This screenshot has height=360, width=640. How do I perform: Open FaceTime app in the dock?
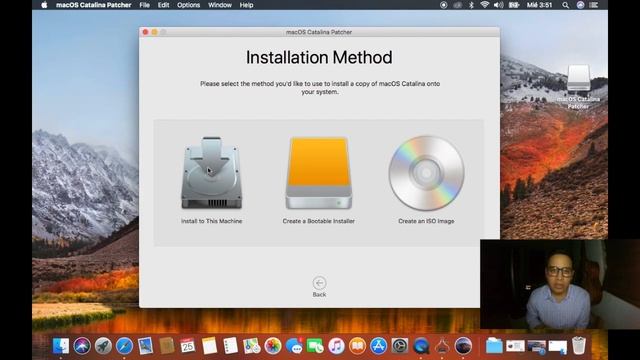tap(315, 346)
